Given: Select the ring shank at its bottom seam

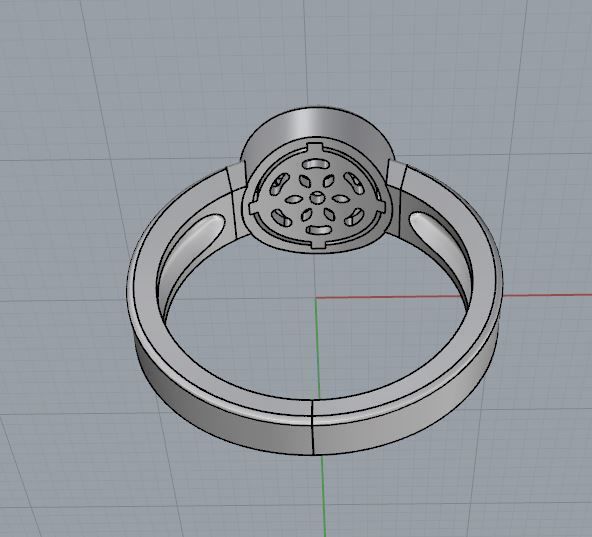Looking at the screenshot, I should coord(313,427).
